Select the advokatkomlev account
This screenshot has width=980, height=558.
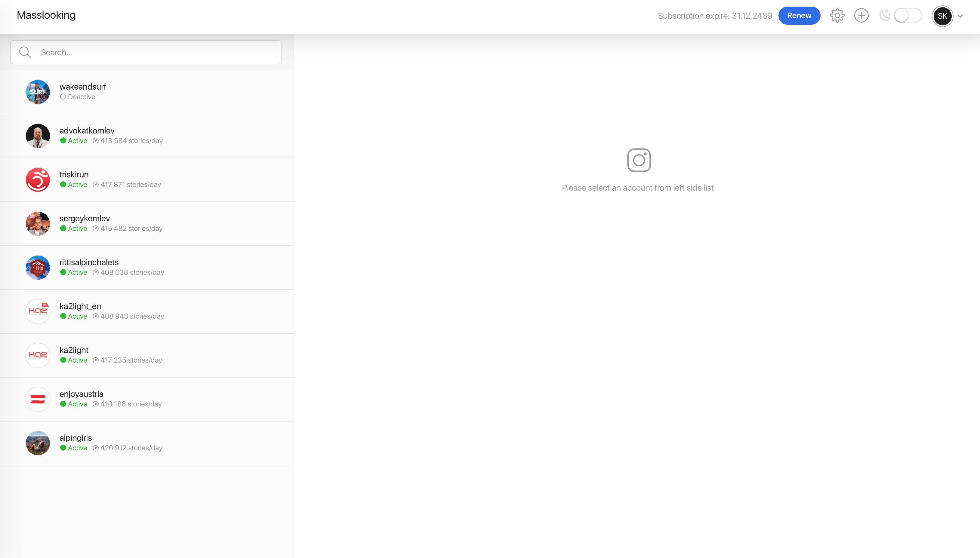click(147, 136)
